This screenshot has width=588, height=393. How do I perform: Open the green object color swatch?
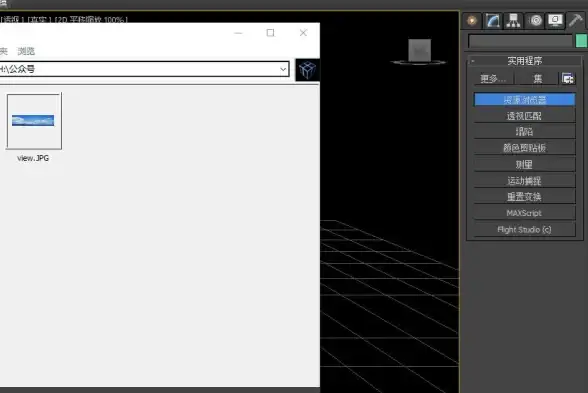[x=581, y=40]
